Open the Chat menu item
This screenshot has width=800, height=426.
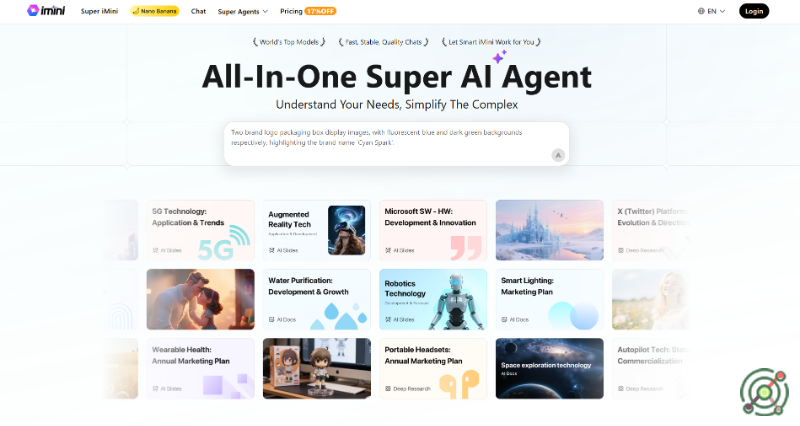tap(198, 11)
